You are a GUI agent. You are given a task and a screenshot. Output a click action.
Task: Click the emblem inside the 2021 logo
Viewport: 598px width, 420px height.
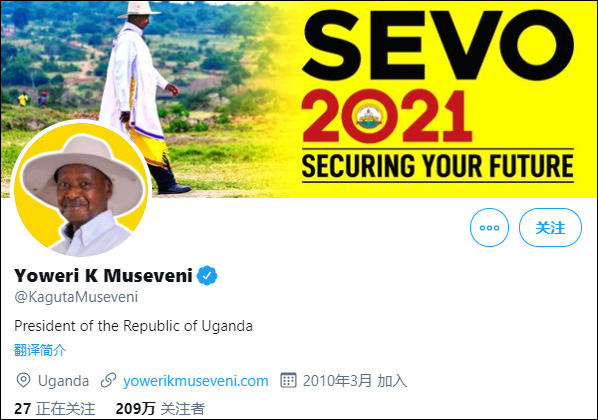pyautogui.click(x=368, y=117)
